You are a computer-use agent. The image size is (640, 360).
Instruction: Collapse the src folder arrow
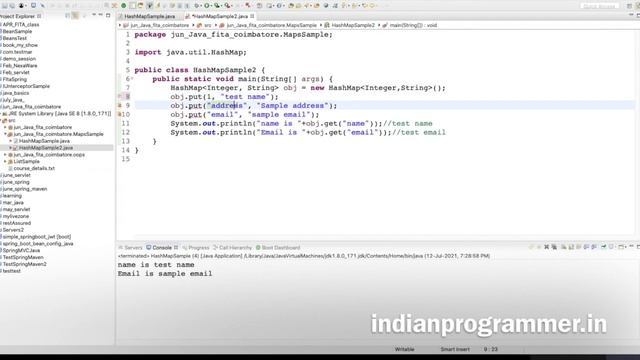click(x=1, y=120)
